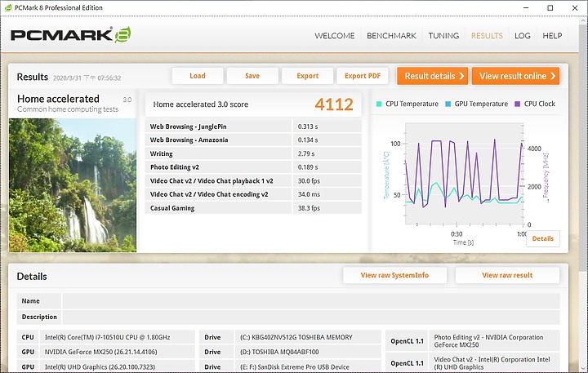The image size is (588, 373).
Task: Maximize the PCMark 8 window
Action: click(550, 8)
